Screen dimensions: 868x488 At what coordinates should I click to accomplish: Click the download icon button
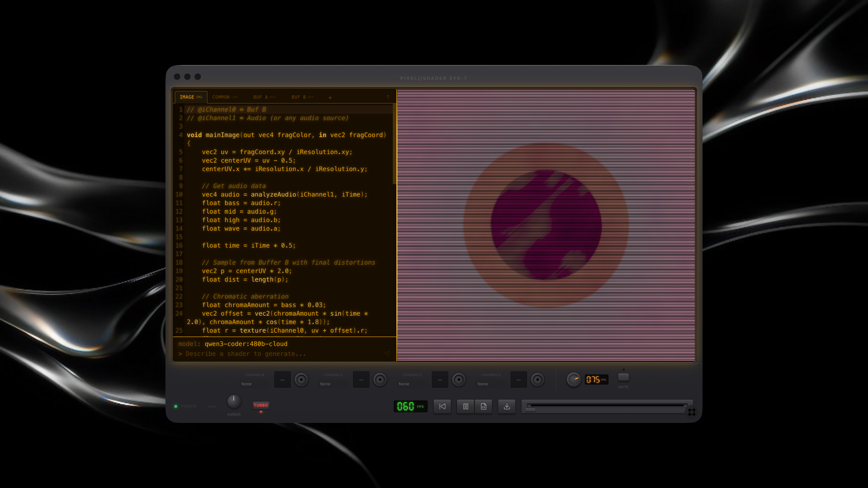(x=506, y=406)
